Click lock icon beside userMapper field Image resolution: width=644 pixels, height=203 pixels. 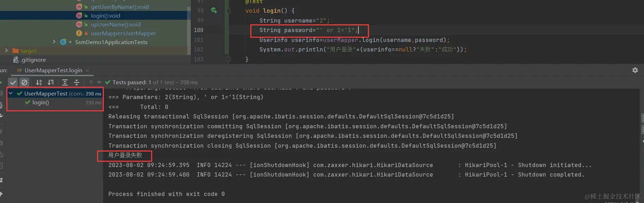[x=86, y=33]
